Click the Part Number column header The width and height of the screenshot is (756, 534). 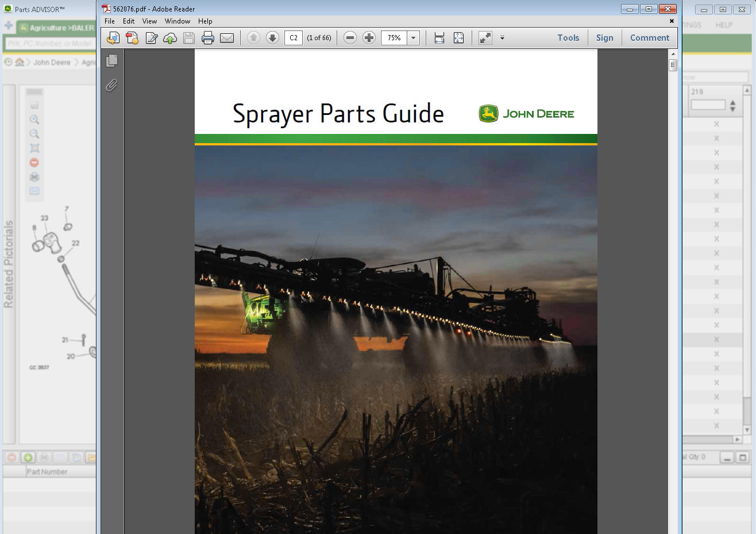[47, 471]
